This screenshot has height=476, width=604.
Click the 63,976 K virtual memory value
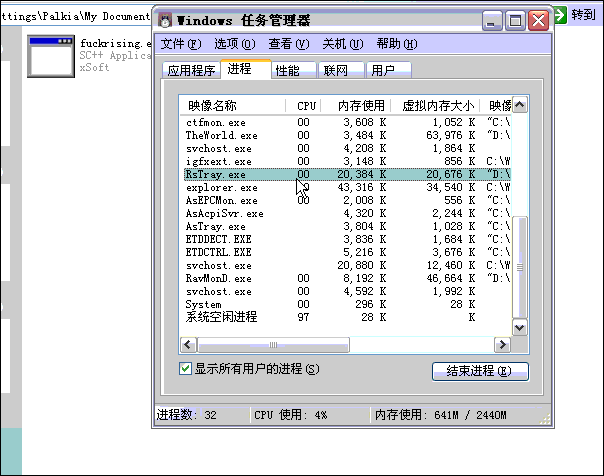(x=450, y=136)
